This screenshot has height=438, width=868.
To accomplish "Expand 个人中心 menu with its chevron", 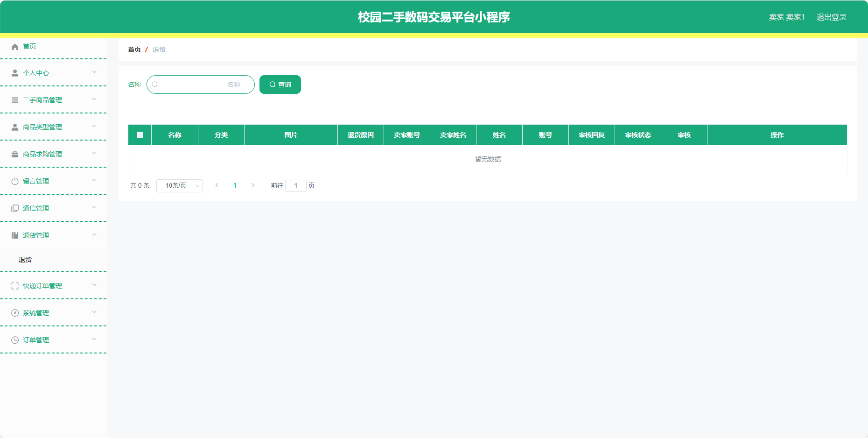I will pos(94,72).
